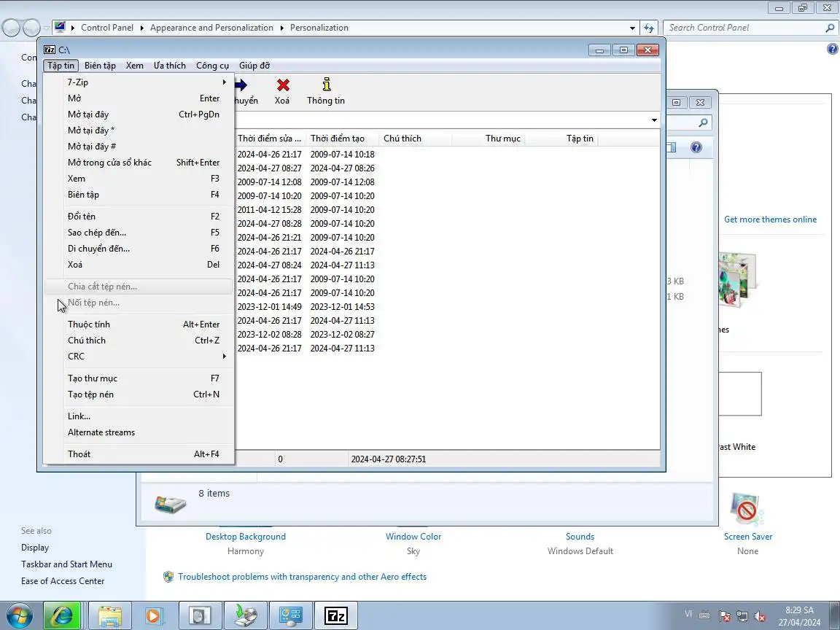Click the help icon in Explorer window

tap(696, 147)
